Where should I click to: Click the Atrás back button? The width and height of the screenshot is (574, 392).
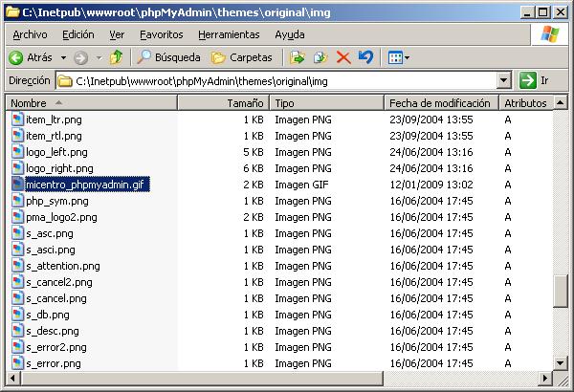31,57
